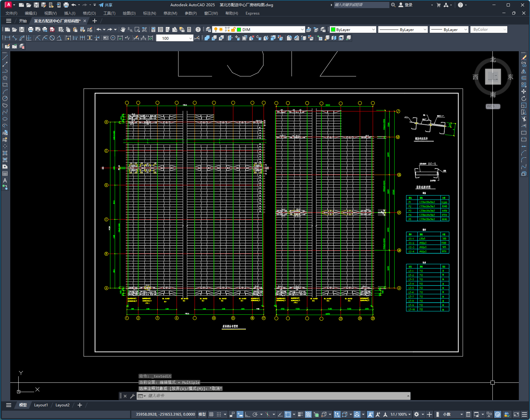The width and height of the screenshot is (530, 420).
Task: Open the dimension style 100 dropdown
Action: pos(190,38)
